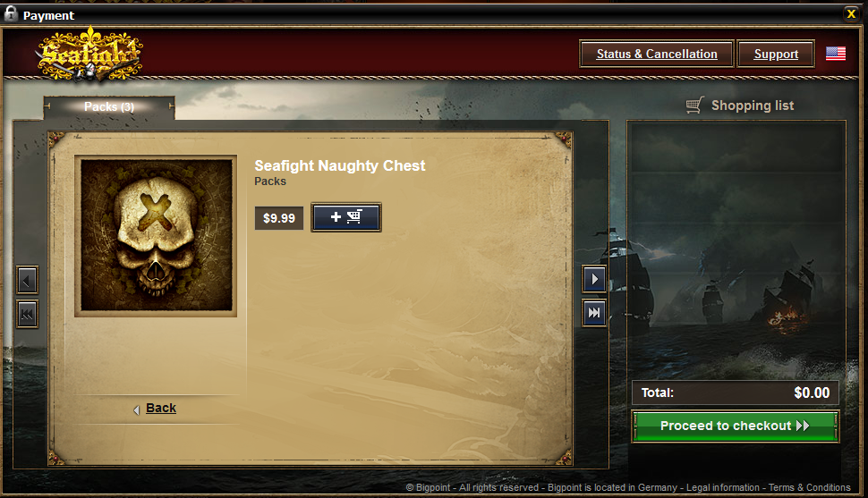868x498 pixels.
Task: Open the Terms & Conditions link
Action: 809,487
